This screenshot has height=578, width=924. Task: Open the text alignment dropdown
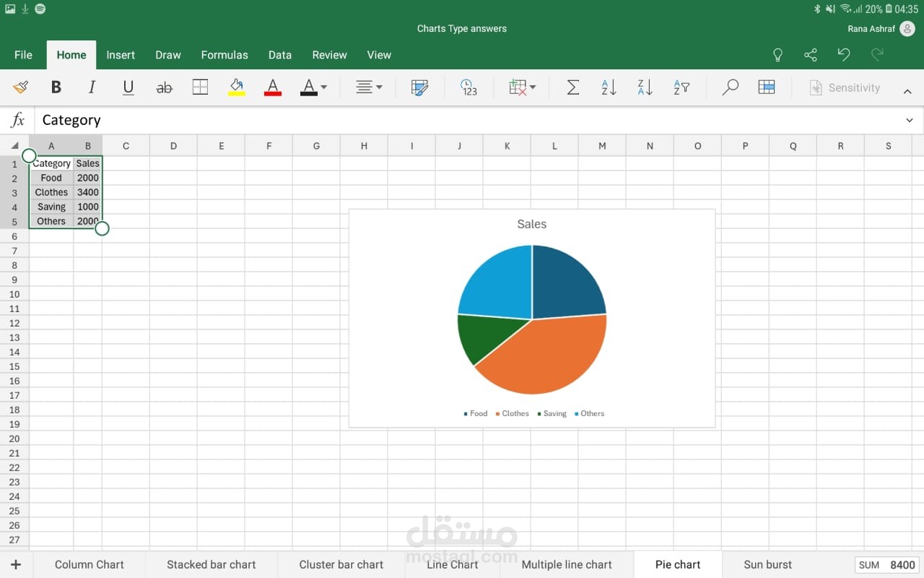(369, 87)
